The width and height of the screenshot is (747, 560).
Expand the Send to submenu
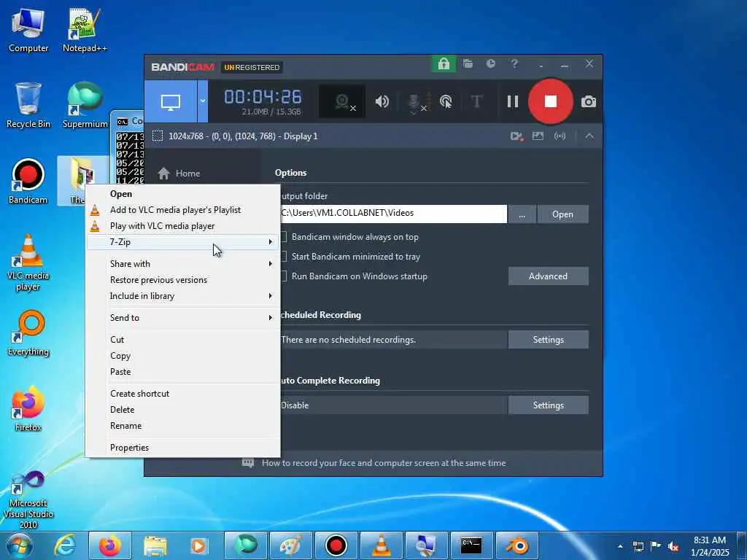pos(183,318)
